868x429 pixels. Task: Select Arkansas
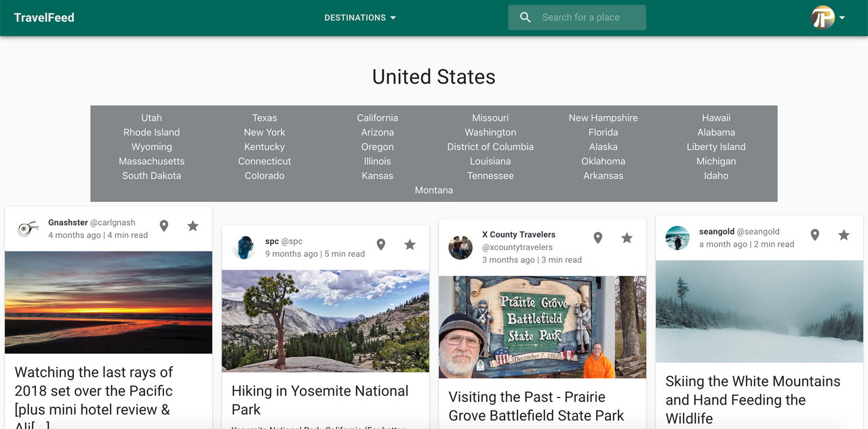coord(604,176)
